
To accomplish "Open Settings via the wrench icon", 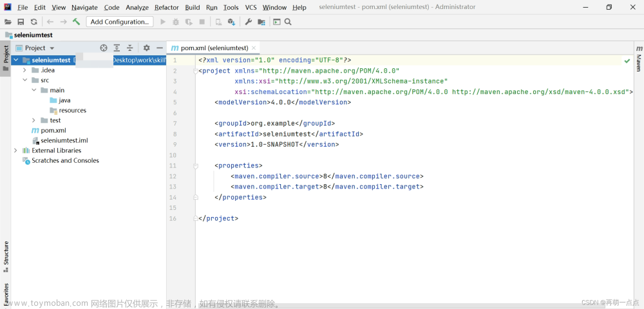I will (x=249, y=22).
